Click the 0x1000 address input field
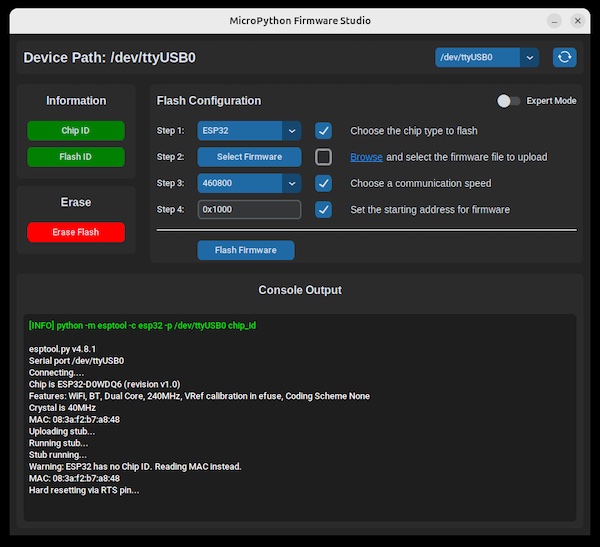Image resolution: width=600 pixels, height=547 pixels. point(249,209)
